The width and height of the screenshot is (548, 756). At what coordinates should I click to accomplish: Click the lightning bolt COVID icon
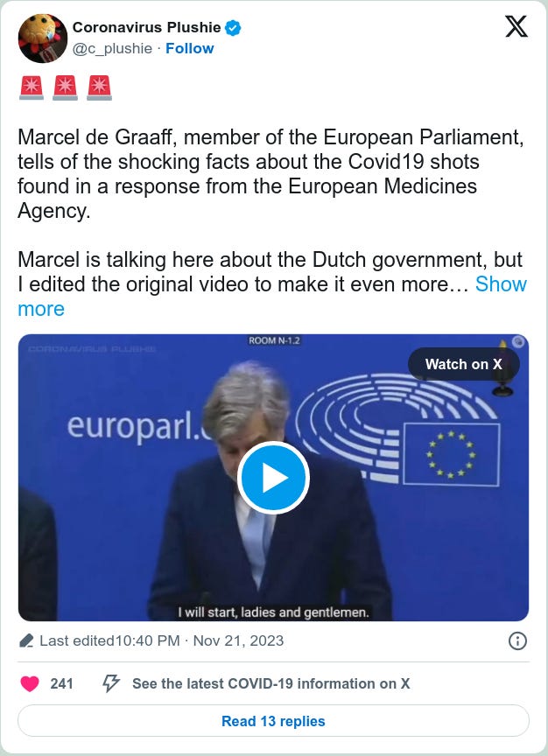tap(111, 683)
